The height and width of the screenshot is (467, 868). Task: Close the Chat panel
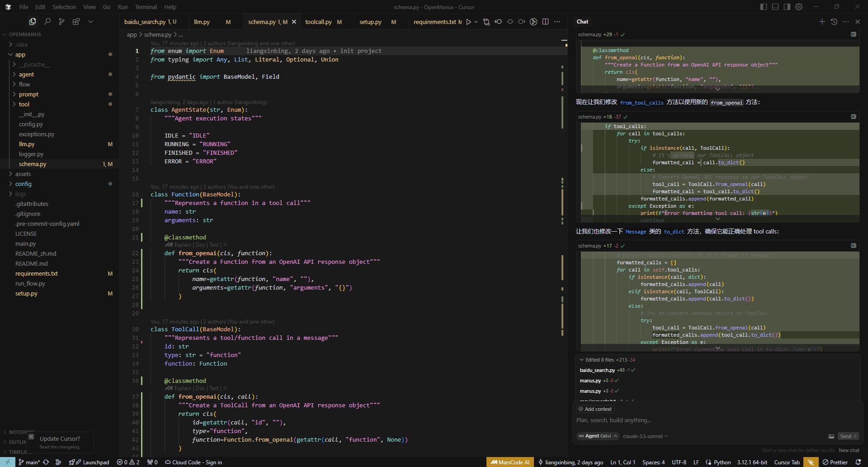pos(858,22)
